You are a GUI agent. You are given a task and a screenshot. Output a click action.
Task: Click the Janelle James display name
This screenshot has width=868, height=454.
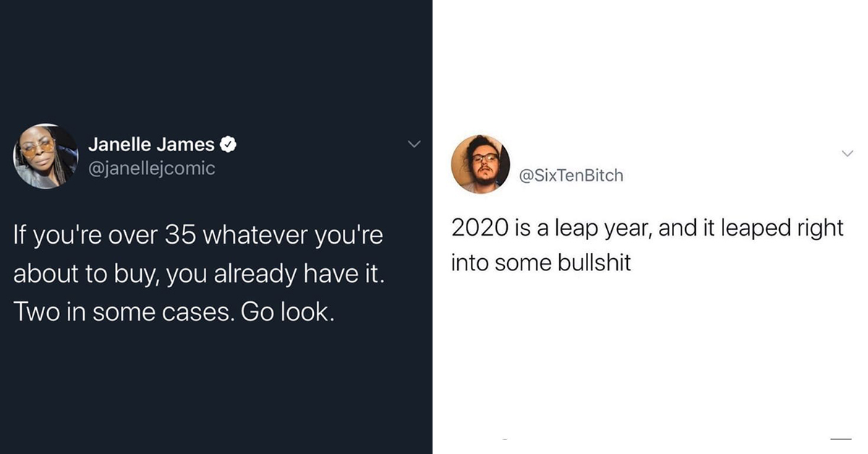(151, 145)
